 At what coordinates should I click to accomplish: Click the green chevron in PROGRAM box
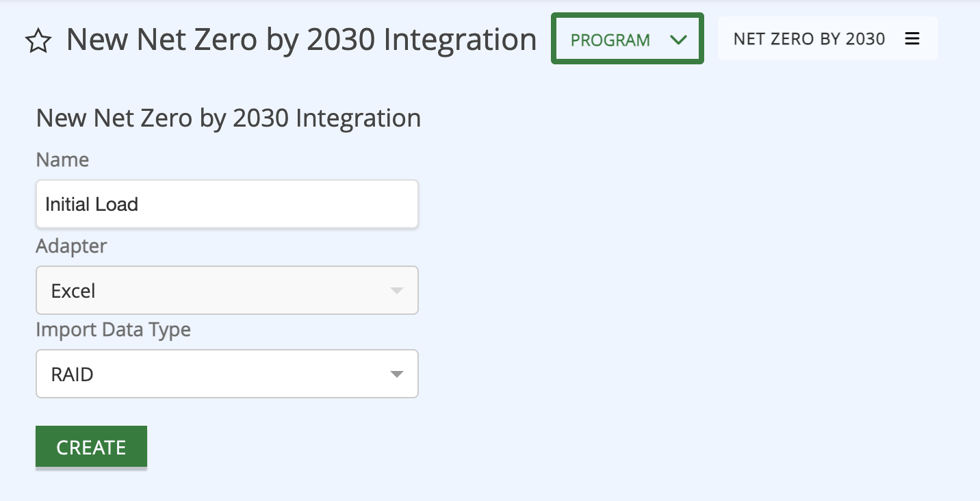click(x=678, y=40)
